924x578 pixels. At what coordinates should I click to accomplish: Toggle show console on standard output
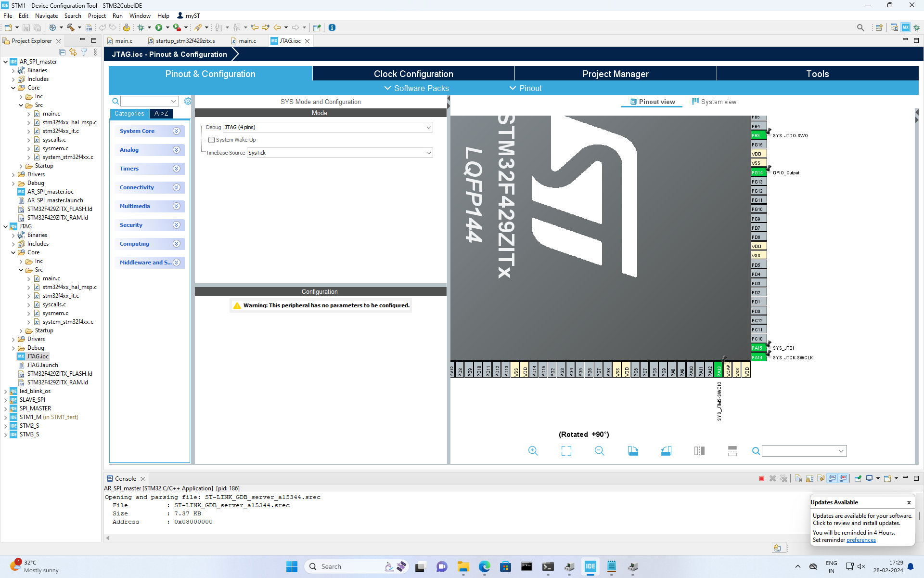(832, 478)
